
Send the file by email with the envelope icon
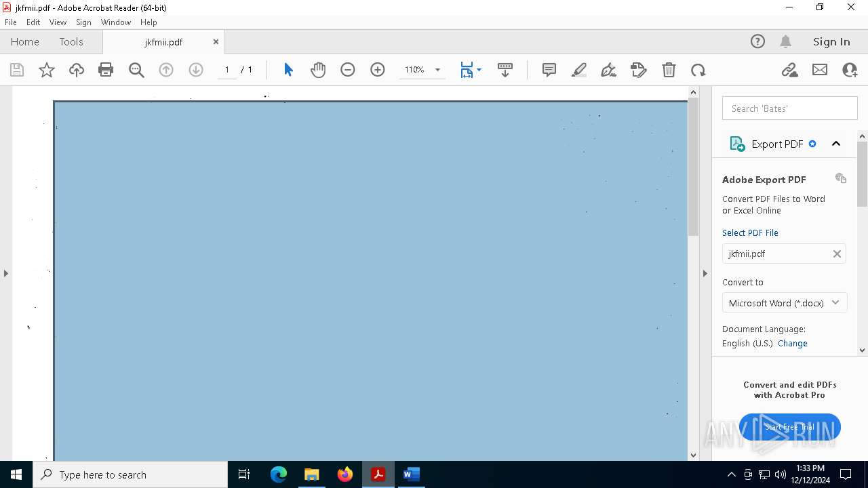click(x=820, y=70)
